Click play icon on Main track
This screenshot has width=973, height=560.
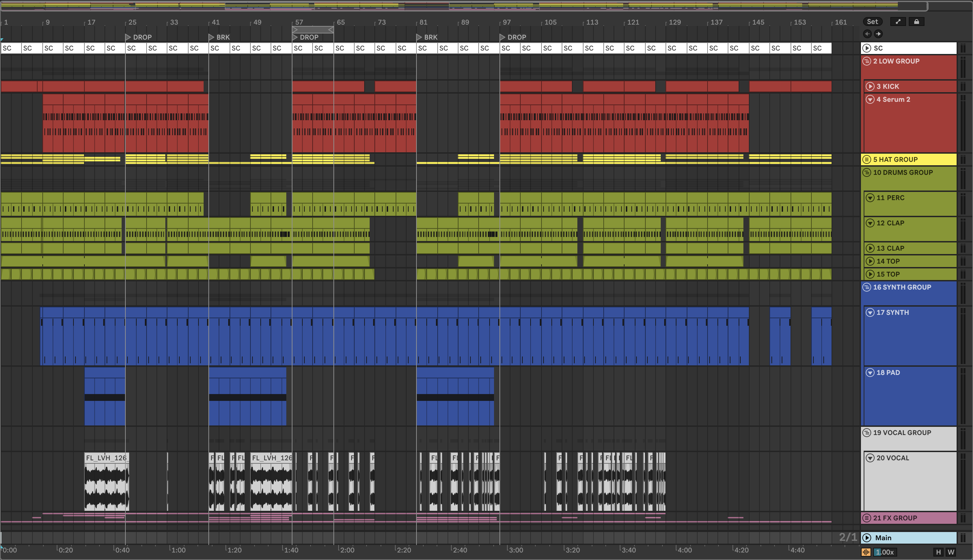tap(867, 538)
